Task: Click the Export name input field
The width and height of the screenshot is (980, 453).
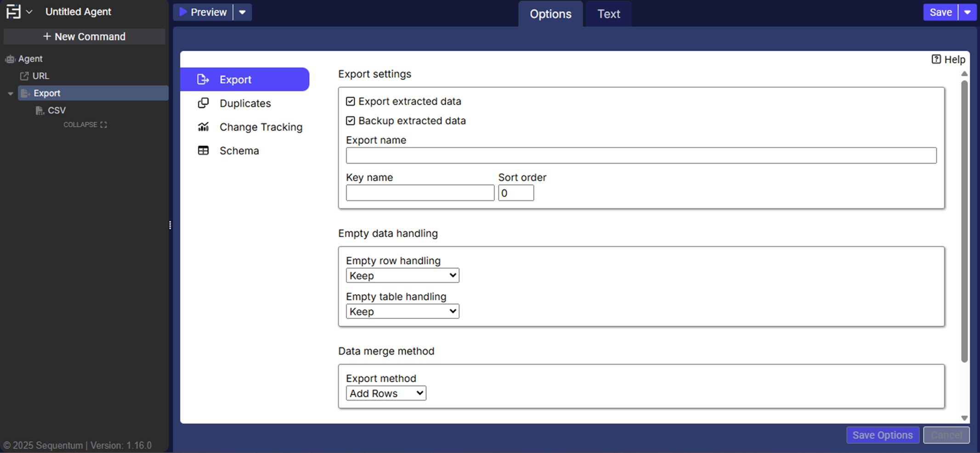Action: (641, 155)
